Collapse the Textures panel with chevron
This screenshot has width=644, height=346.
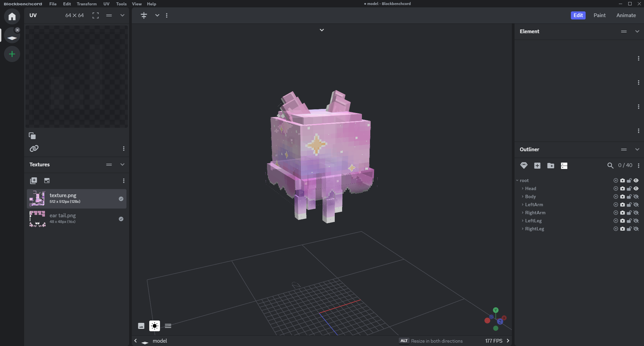[122, 165]
